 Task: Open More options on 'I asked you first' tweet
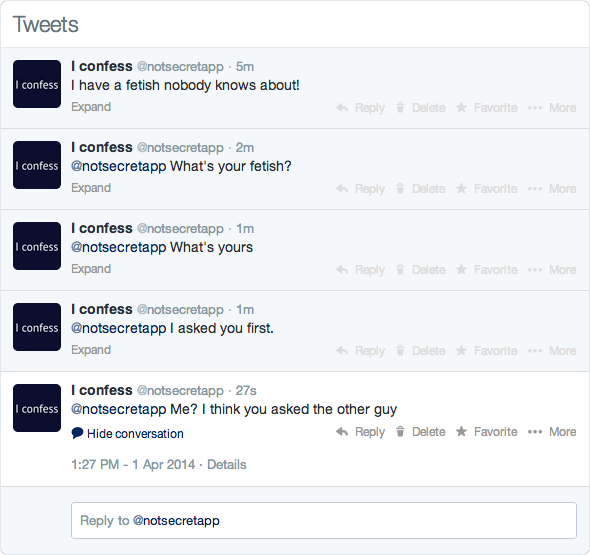pos(552,350)
